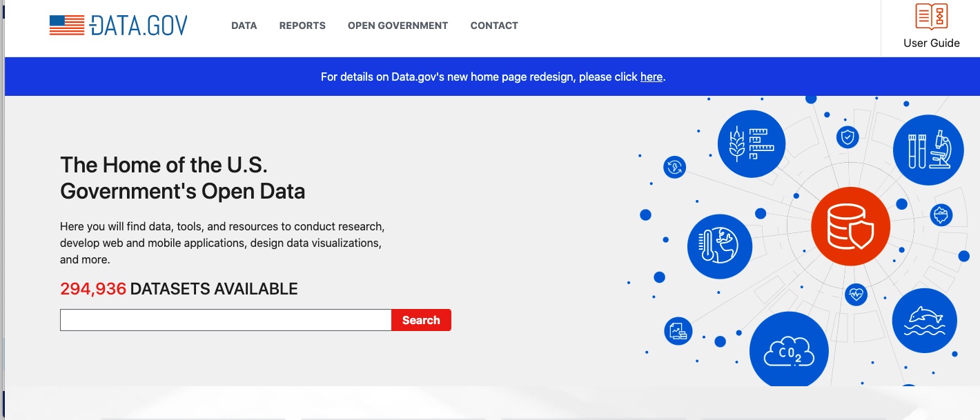The image size is (980, 420).
Task: Select the REPORTS menu item
Action: tap(302, 26)
